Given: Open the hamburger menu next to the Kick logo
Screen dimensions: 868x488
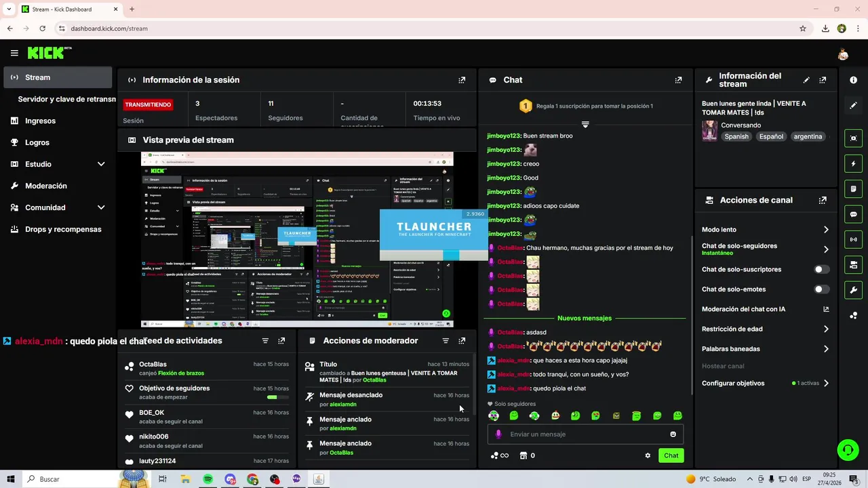Looking at the screenshot, I should [14, 53].
